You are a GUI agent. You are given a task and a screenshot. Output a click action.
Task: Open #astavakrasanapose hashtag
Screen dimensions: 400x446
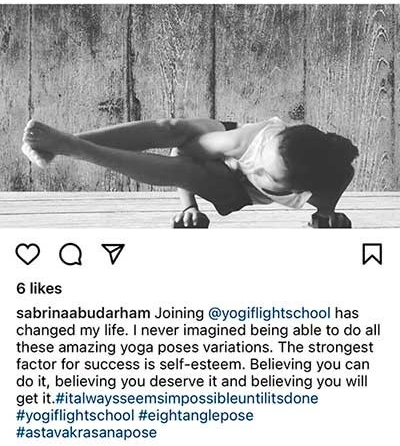(87, 433)
